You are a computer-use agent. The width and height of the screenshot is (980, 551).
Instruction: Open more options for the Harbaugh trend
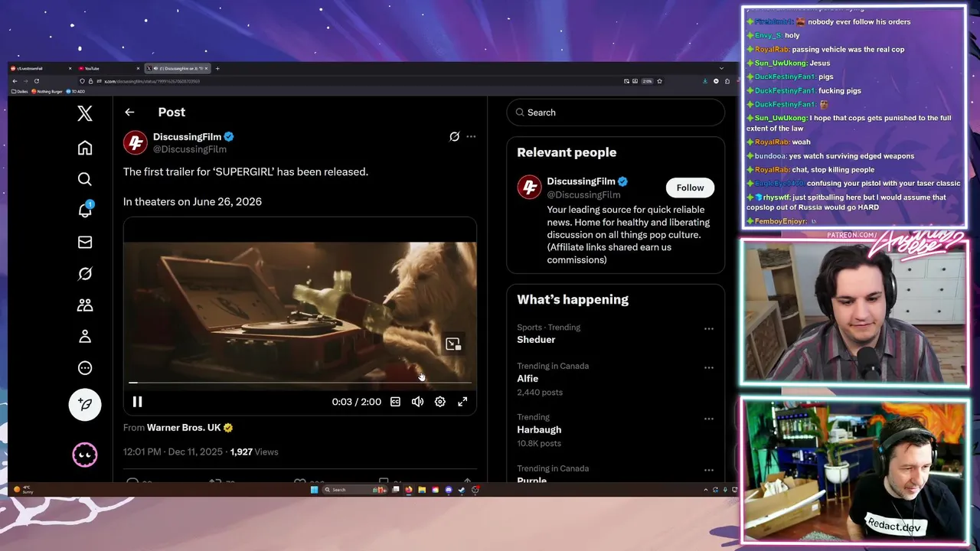pos(709,419)
